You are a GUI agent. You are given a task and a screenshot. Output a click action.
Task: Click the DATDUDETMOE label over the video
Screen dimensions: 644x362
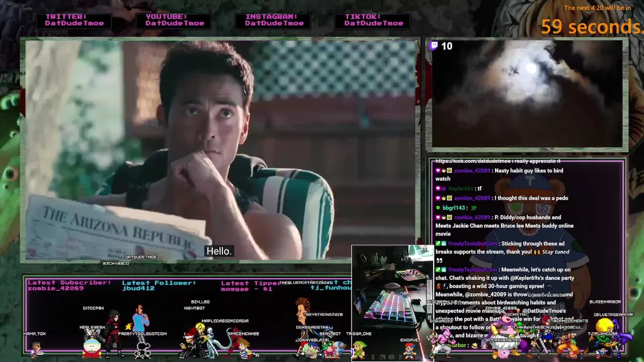[x=140, y=257]
